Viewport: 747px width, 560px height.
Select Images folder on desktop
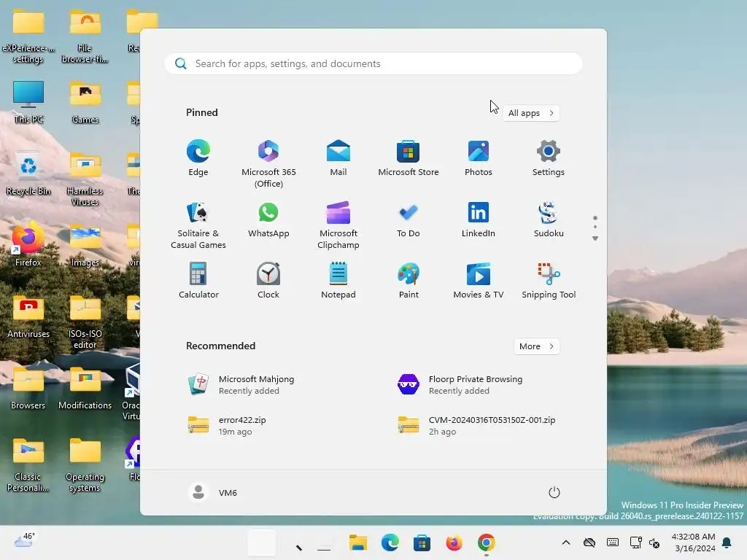pos(85,244)
